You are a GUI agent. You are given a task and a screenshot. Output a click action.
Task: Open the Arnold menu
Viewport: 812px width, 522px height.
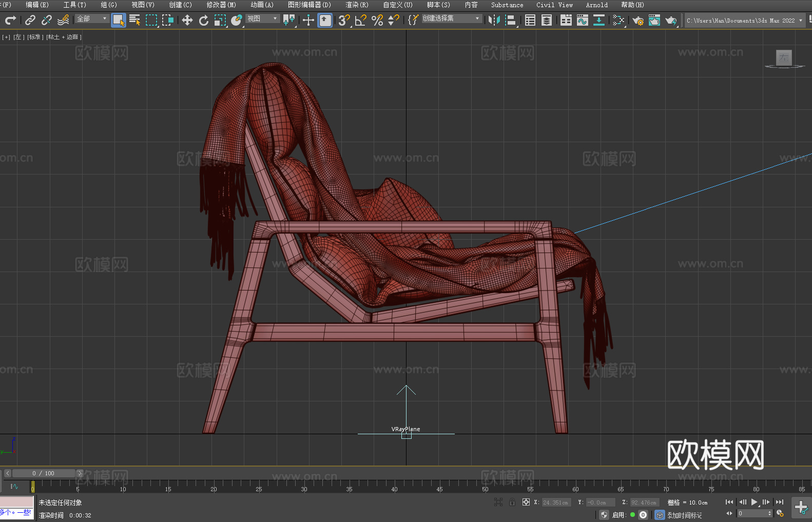point(597,5)
